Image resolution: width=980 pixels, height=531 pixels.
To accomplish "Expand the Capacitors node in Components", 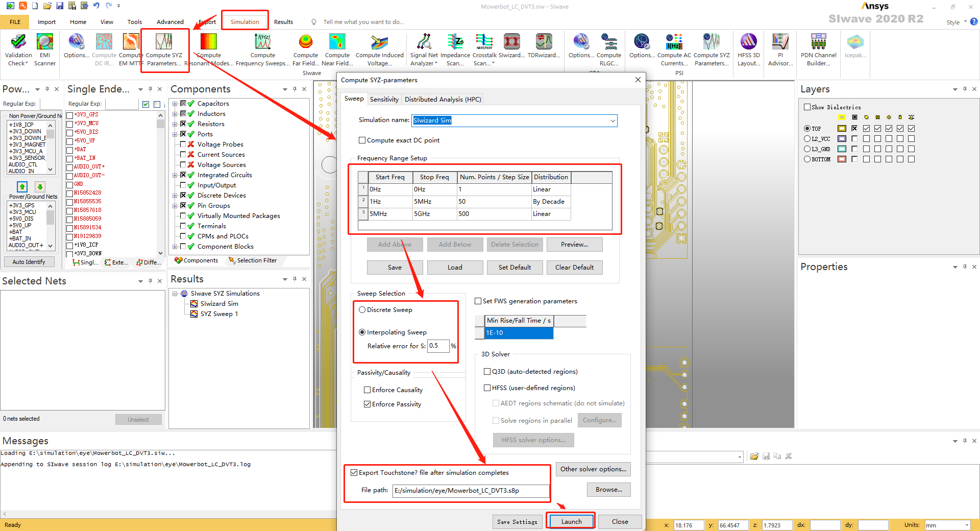I will (x=175, y=103).
